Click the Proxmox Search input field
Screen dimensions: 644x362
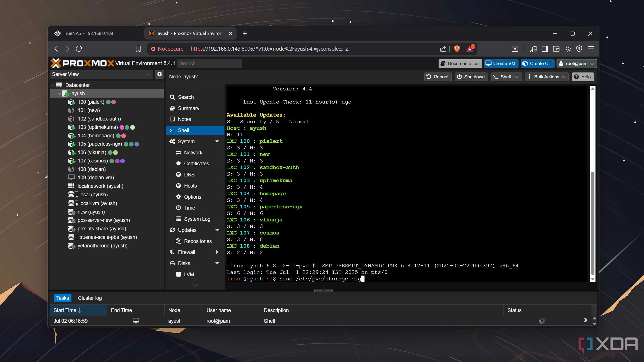(209, 64)
